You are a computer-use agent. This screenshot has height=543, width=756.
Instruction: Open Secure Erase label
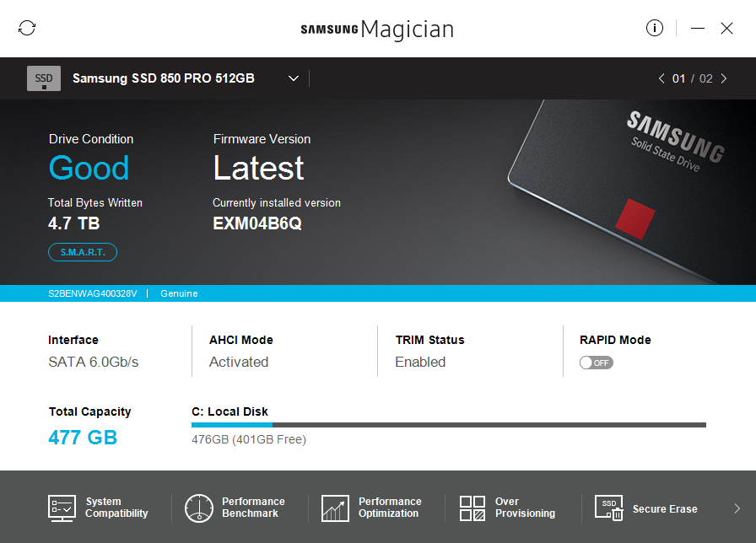665,508
